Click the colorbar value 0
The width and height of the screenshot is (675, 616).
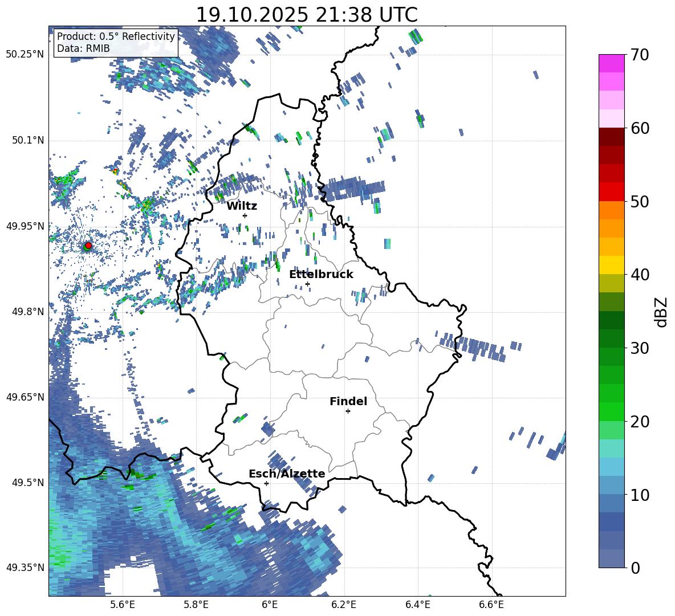(636, 568)
